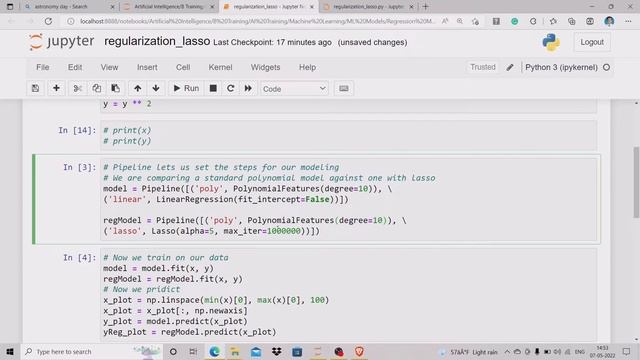Open a new browser tab
640x360 pixels.
425,7
